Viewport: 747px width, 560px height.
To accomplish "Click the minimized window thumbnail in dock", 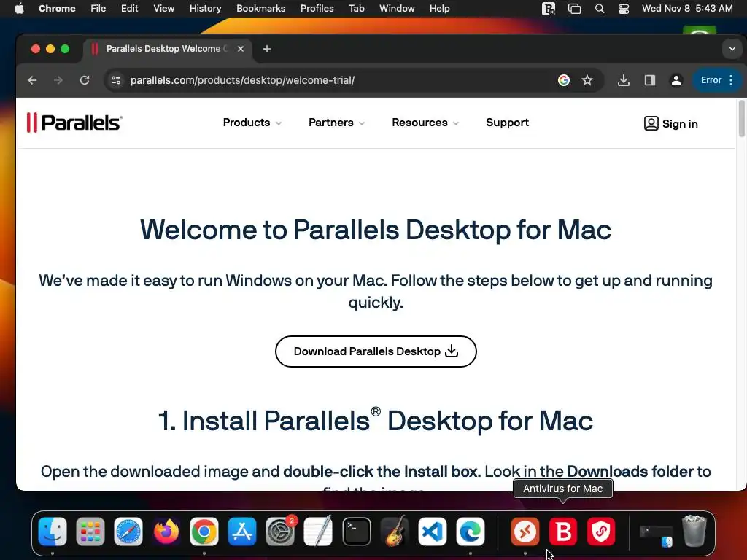I will (656, 535).
